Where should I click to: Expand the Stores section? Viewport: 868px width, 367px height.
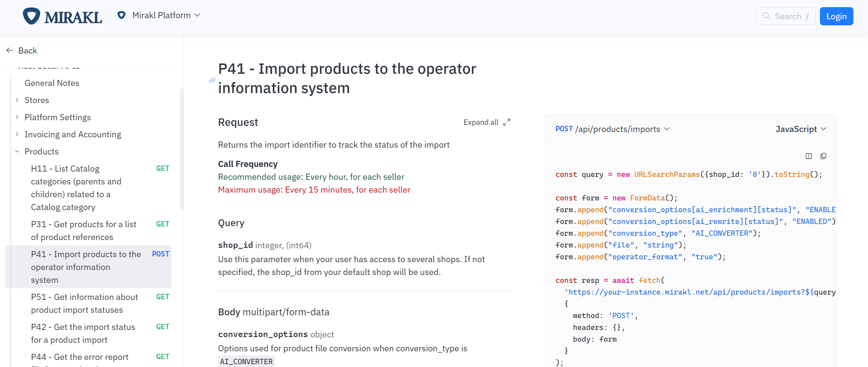click(x=17, y=100)
